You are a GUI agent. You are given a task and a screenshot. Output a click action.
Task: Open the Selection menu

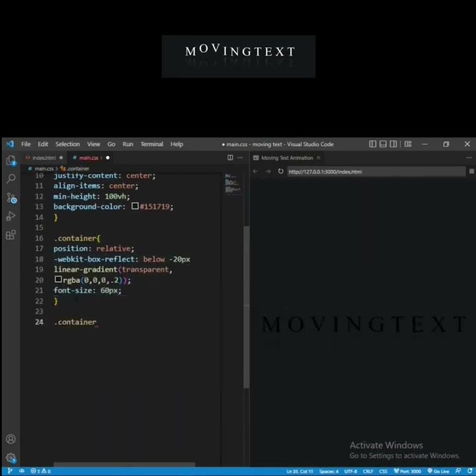67,144
